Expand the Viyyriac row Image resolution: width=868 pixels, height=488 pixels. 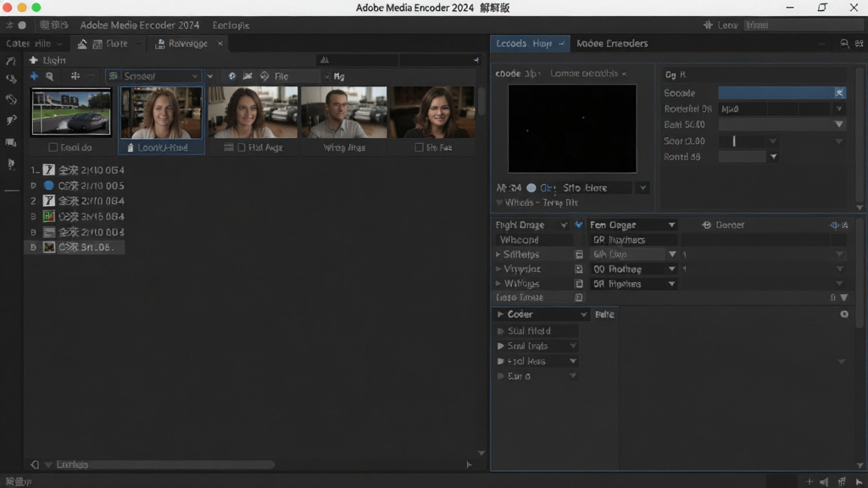pyautogui.click(x=498, y=269)
